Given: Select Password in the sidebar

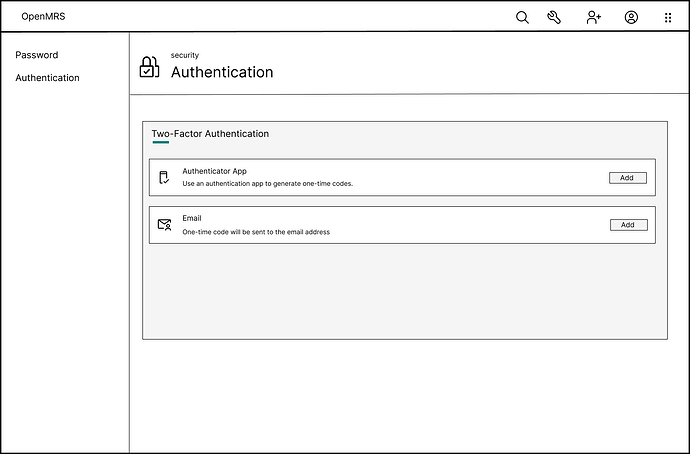Looking at the screenshot, I should [37, 55].
